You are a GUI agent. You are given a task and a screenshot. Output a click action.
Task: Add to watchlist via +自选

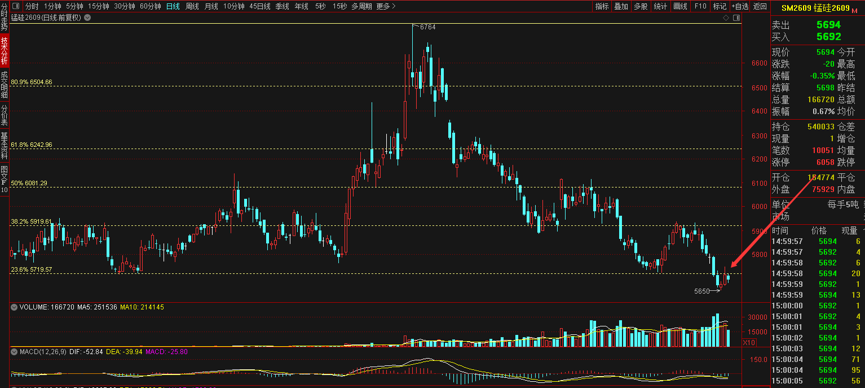pos(740,7)
